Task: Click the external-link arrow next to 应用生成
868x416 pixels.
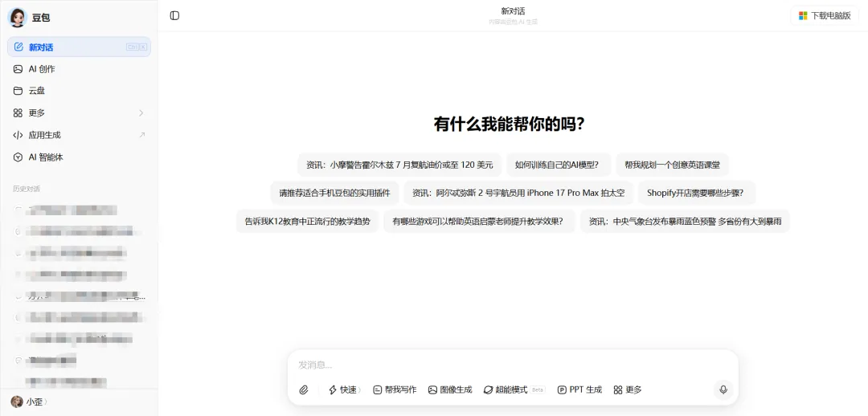Action: [x=141, y=135]
